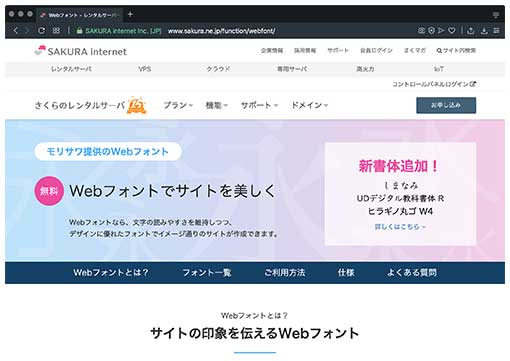The image size is (510, 361).
Task: Select VPS in the service bar
Action: pos(145,69)
